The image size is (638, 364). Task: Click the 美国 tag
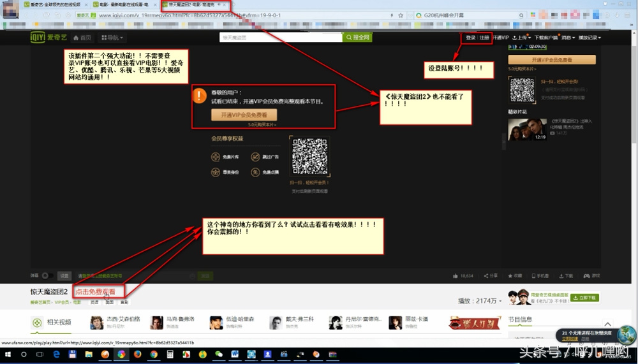[x=110, y=302]
